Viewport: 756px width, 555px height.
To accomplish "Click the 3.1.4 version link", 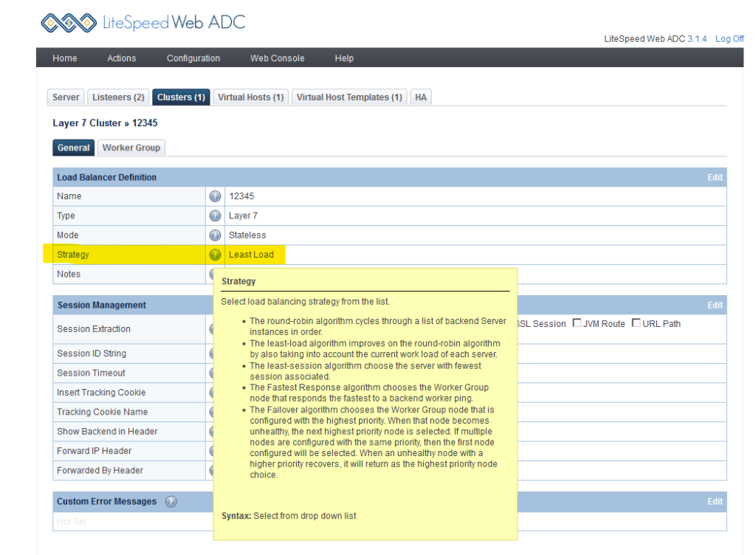I will pyautogui.click(x=697, y=39).
